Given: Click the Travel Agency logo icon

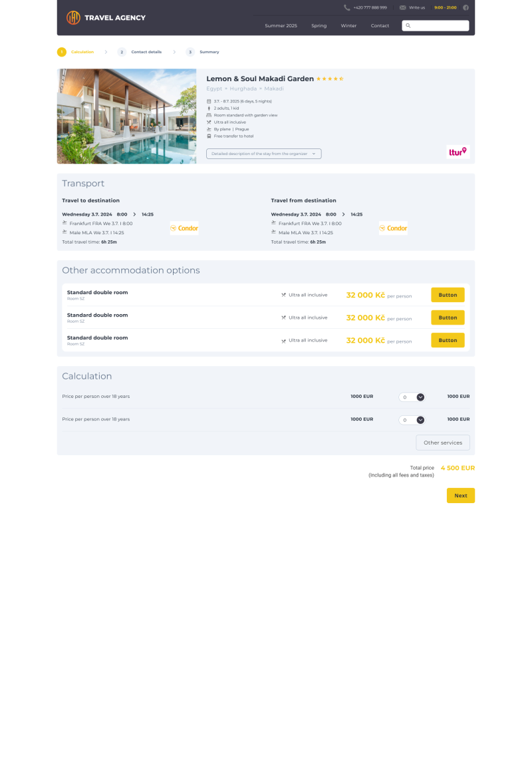Looking at the screenshot, I should (73, 17).
